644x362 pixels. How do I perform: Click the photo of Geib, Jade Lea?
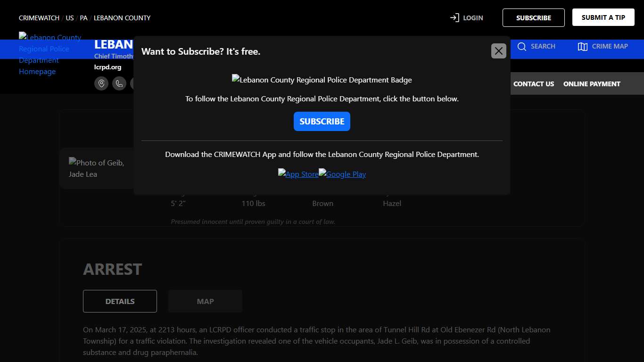point(97,168)
